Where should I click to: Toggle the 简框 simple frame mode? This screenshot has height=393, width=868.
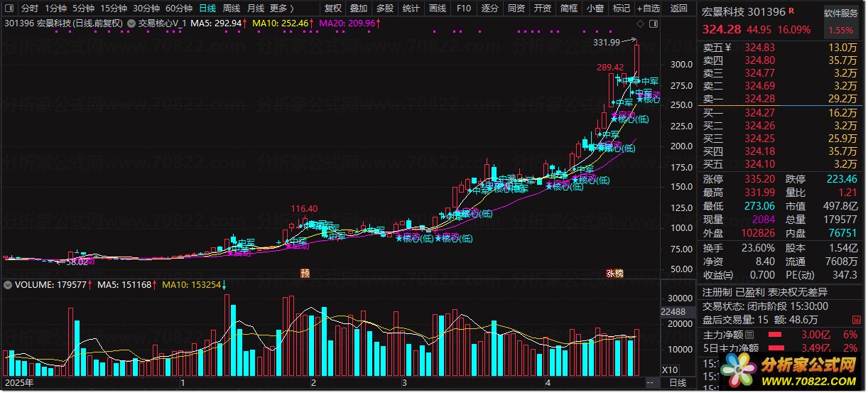click(569, 9)
